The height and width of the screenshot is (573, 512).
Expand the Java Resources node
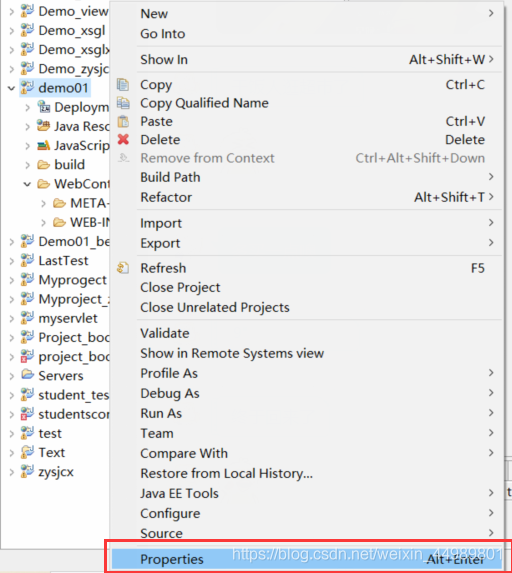[27, 126]
